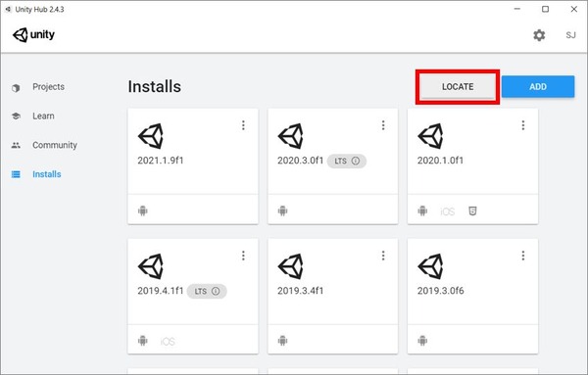Open the options menu for 2020.1.0f1
The image size is (588, 375).
point(523,125)
